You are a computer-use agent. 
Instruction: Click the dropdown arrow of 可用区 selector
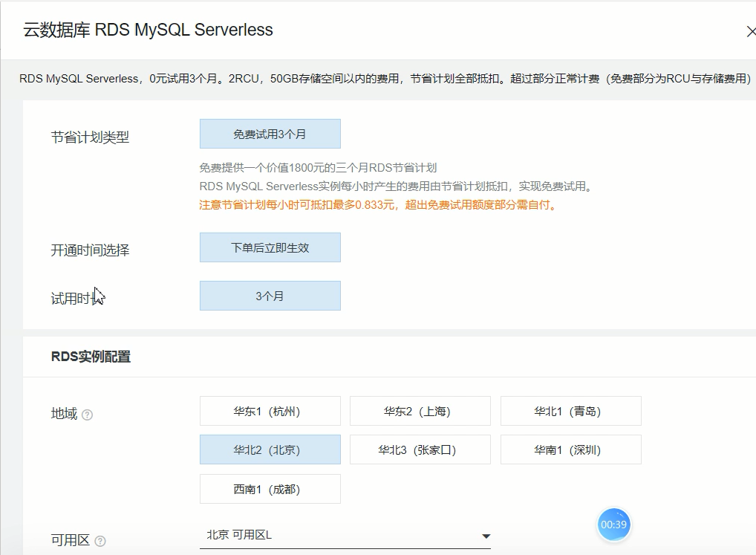tap(486, 536)
